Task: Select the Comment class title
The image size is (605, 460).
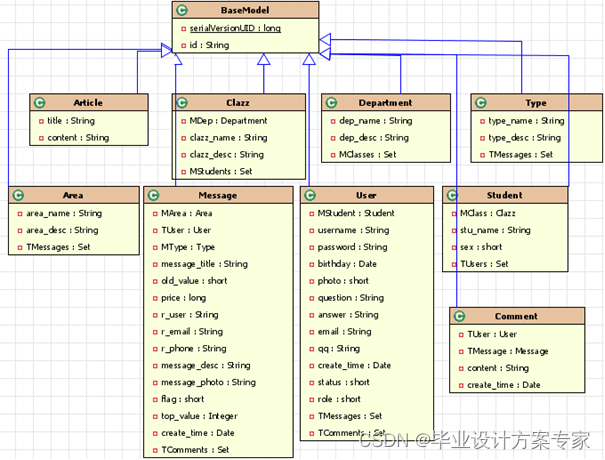Action: (x=516, y=316)
